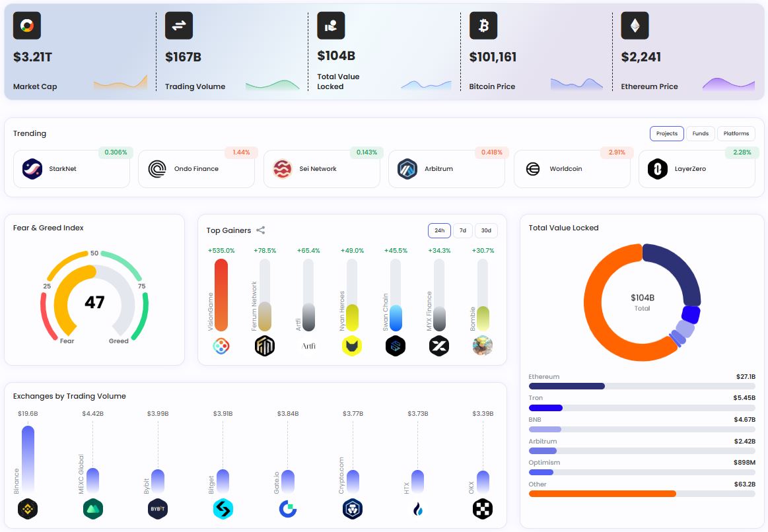Click the Exchanges by Trading Volume heading

69,397
